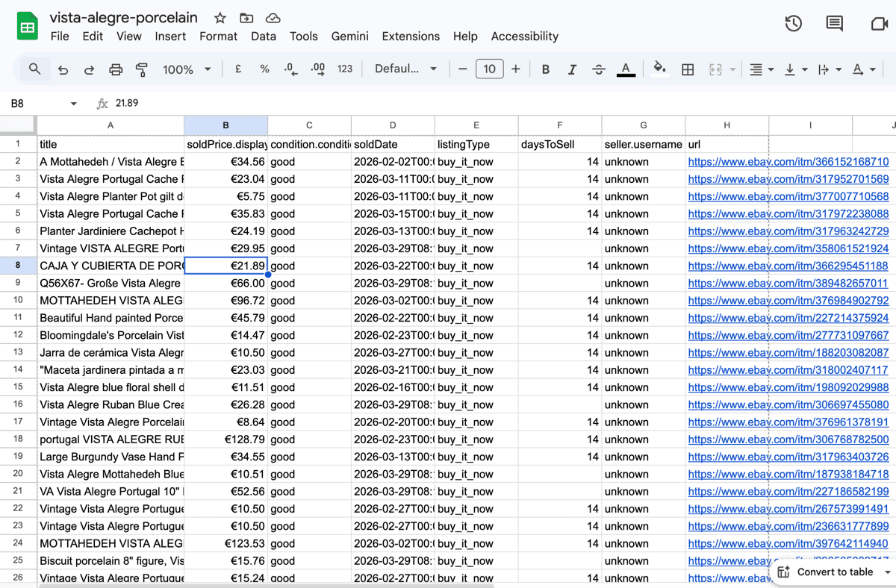Activate the paint format tool

[x=142, y=69]
